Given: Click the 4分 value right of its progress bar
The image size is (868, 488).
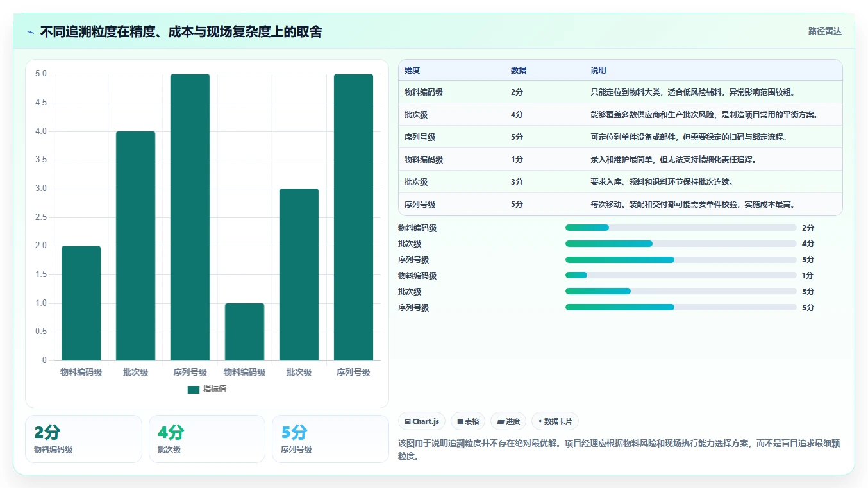Looking at the screenshot, I should pos(808,244).
